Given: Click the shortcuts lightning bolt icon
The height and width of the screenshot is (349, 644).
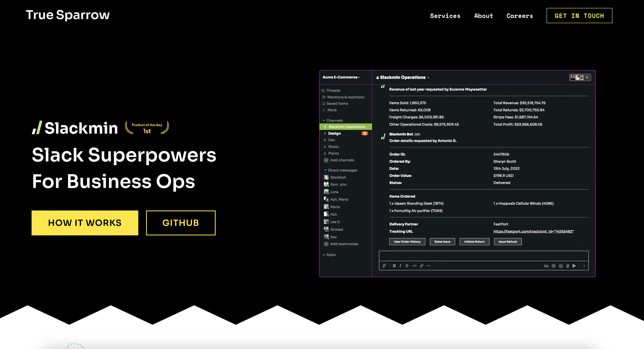Looking at the screenshot, I should coord(384,266).
